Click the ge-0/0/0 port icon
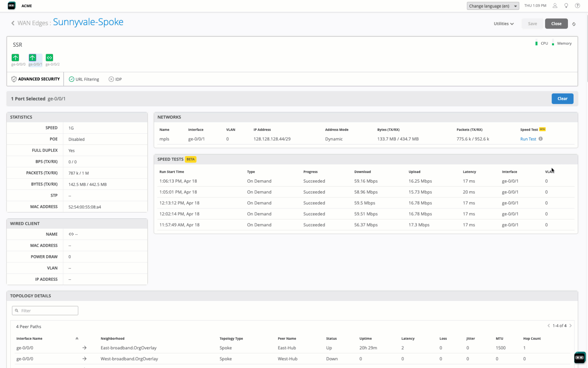Screen dimensions: 588x368 point(15,58)
